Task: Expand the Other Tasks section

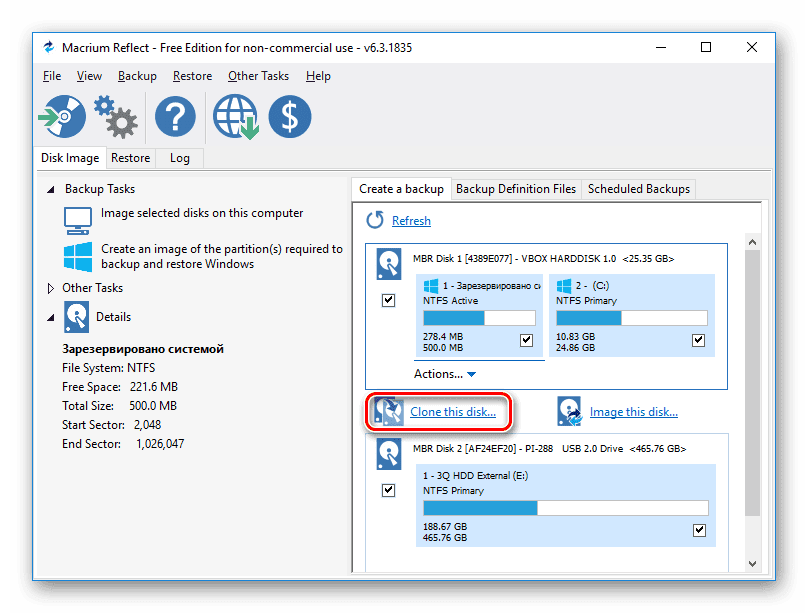Action: (50, 288)
